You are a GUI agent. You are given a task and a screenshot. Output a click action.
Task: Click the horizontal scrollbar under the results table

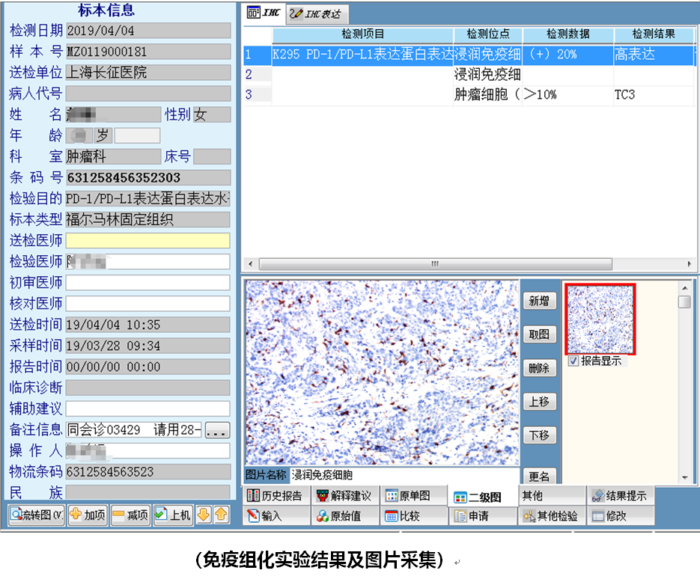pos(434,263)
